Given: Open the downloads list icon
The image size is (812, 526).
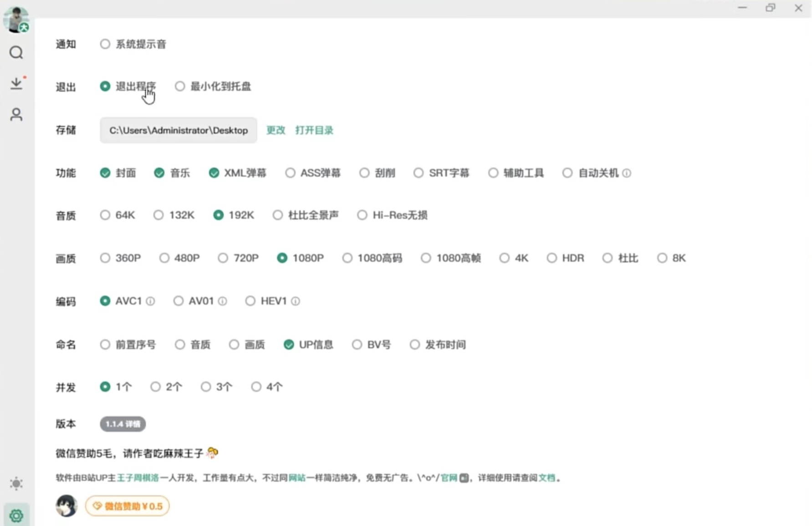Looking at the screenshot, I should pos(16,84).
